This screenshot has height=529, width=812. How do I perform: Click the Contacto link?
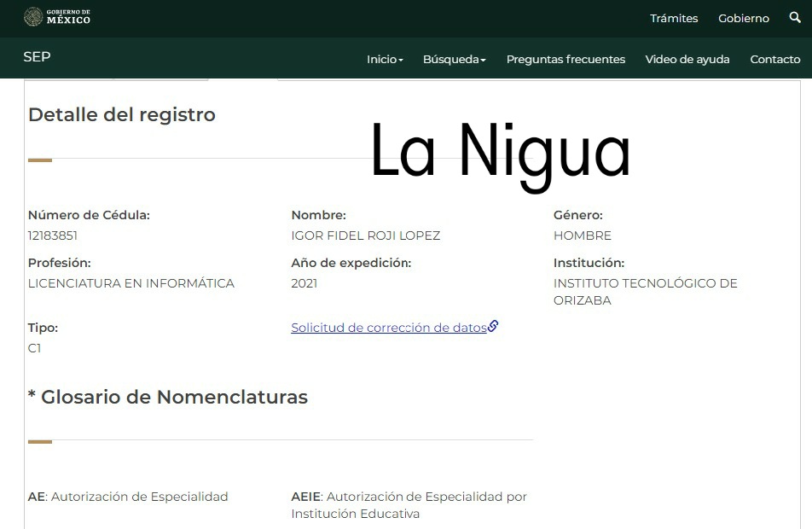[774, 60]
